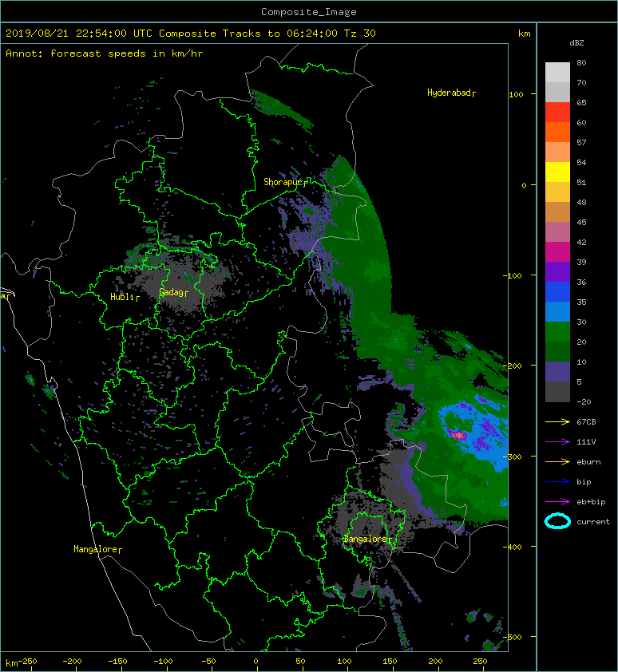Click the 100 km mark on vertical axis
Viewport: 618px width, 672px height.
(516, 94)
